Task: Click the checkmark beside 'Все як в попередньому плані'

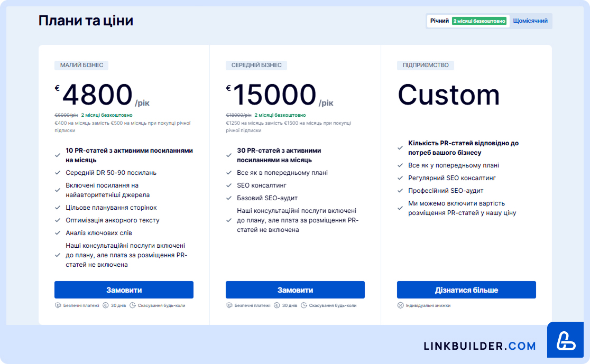Action: [x=229, y=173]
